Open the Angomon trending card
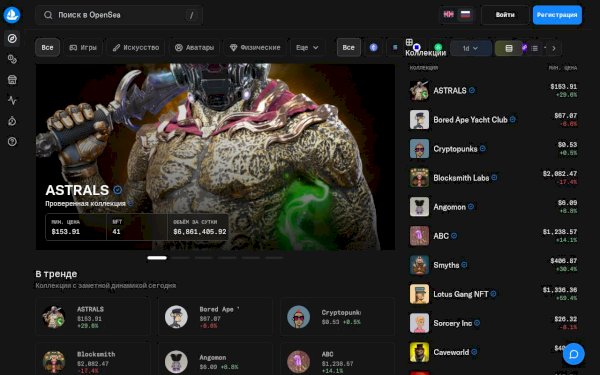The image size is (600, 375). click(x=215, y=360)
